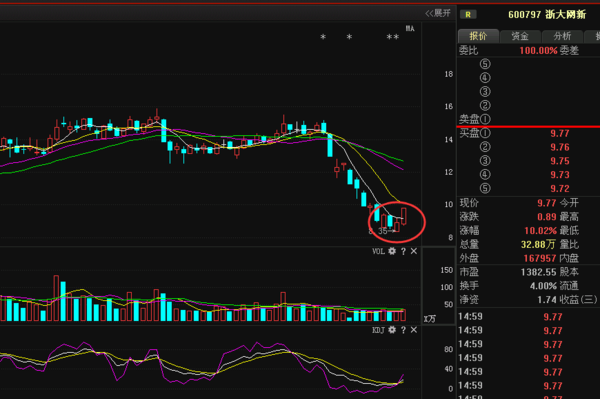Viewport: 600px width, 399px height.
Task: Close the KDJ indicator panel
Action: click(414, 330)
